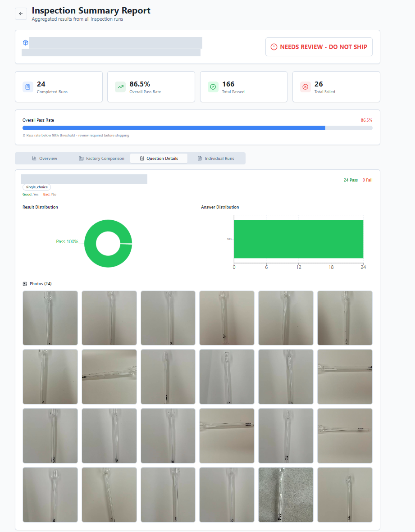Click the 'Photos (24)' label

coord(41,284)
